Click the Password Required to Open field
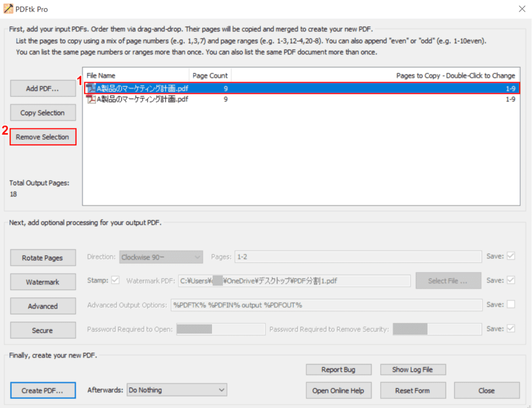The width and height of the screenshot is (532, 408). click(221, 329)
